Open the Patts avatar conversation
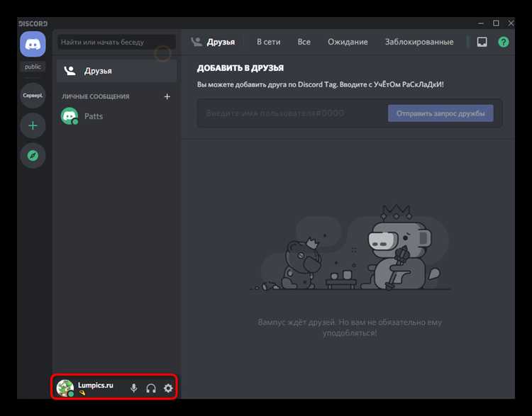The width and height of the screenshot is (532, 416). click(70, 116)
